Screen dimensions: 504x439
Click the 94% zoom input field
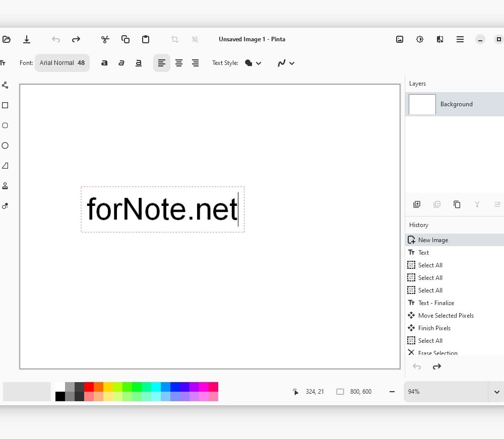click(x=446, y=392)
